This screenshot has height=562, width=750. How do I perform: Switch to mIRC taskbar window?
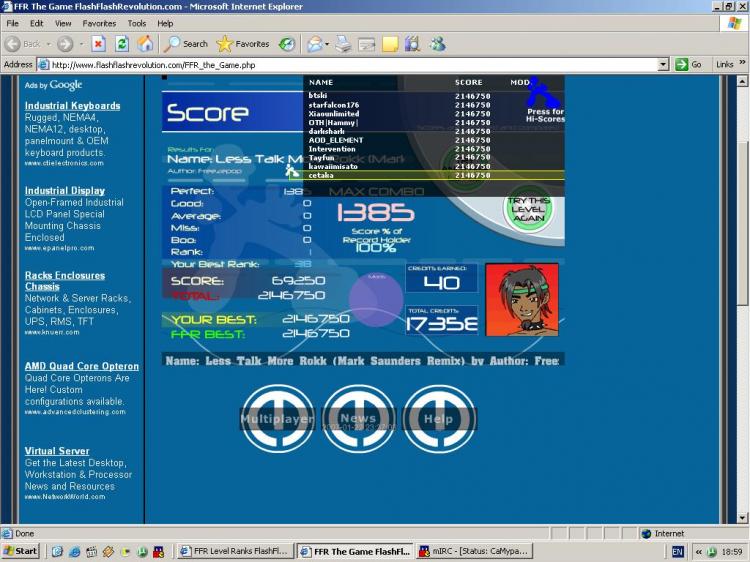pyautogui.click(x=475, y=551)
